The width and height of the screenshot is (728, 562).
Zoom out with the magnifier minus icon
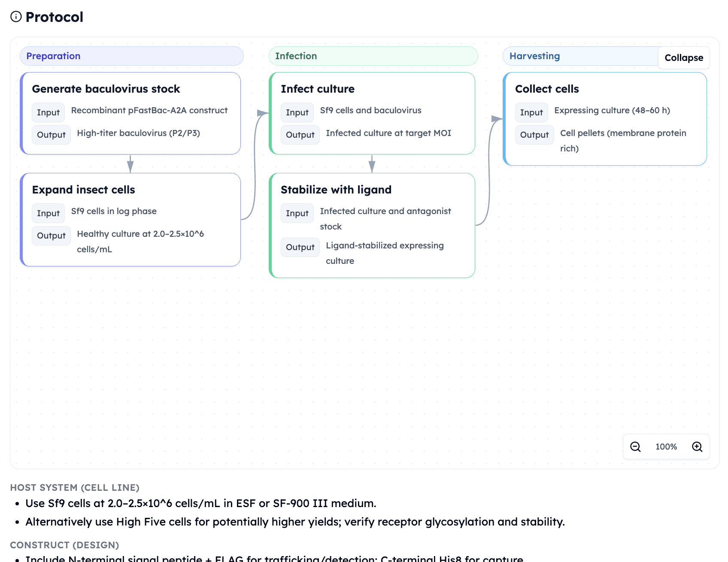click(635, 447)
